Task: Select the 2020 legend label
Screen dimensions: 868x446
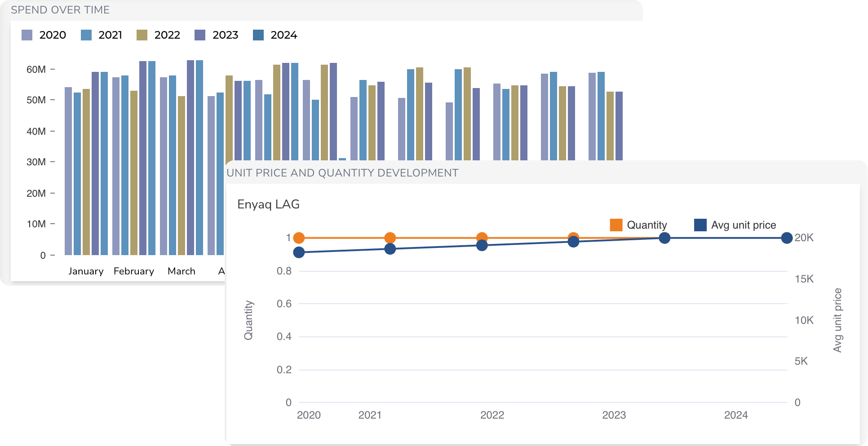Action: (53, 35)
